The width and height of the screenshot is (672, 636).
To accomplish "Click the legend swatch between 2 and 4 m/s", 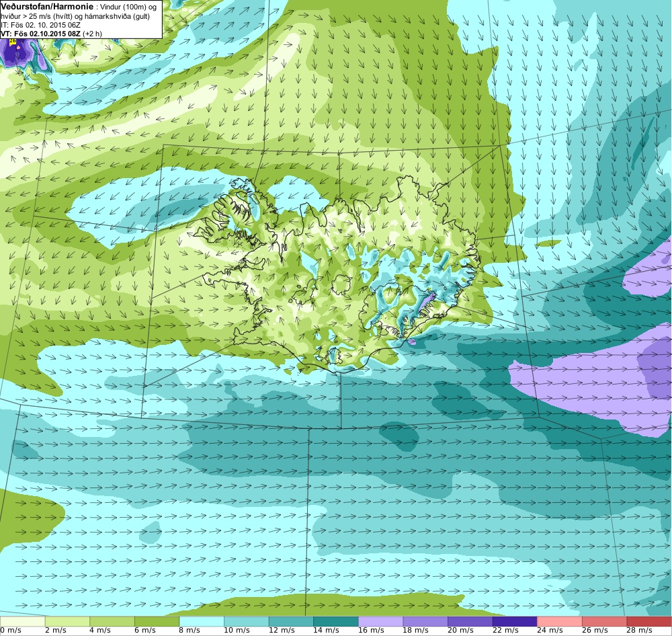I will (67, 621).
